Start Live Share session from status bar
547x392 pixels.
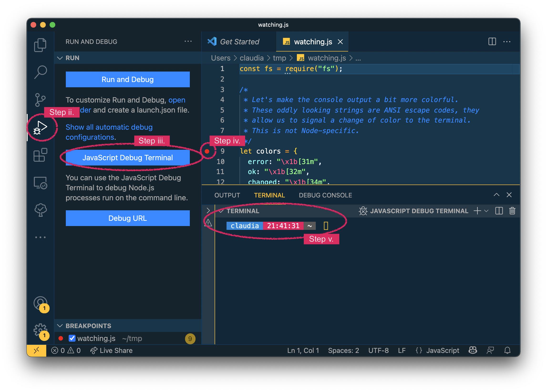coord(111,351)
